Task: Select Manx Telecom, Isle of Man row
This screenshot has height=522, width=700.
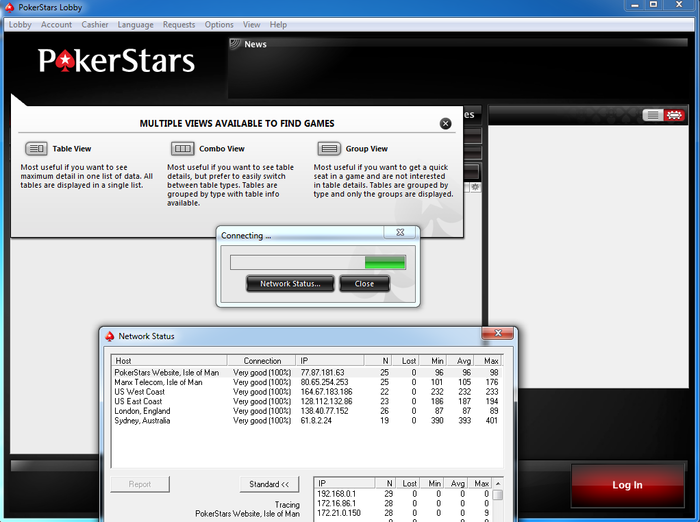Action: click(307, 382)
